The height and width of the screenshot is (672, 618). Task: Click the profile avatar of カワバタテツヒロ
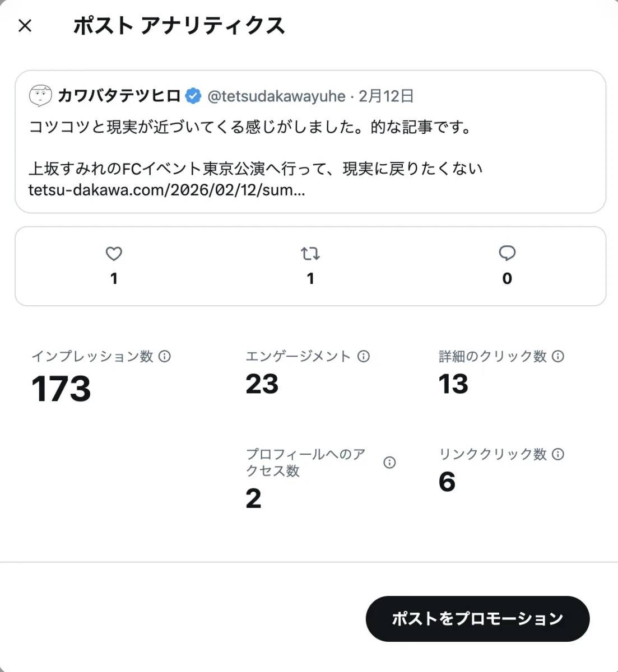pos(40,96)
